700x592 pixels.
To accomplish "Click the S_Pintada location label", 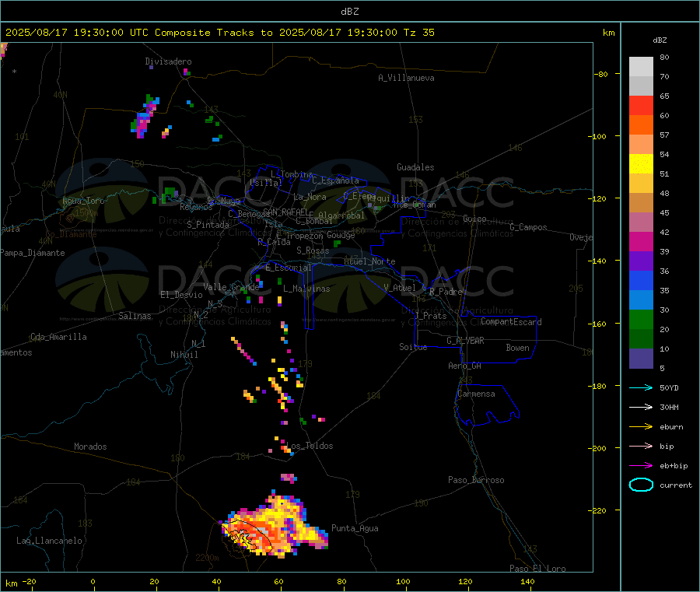I will [x=208, y=225].
